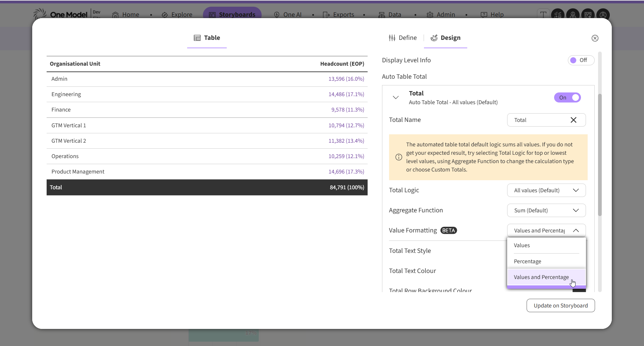Open the Aggregate Function dropdown
Image resolution: width=644 pixels, height=346 pixels.
coord(546,210)
